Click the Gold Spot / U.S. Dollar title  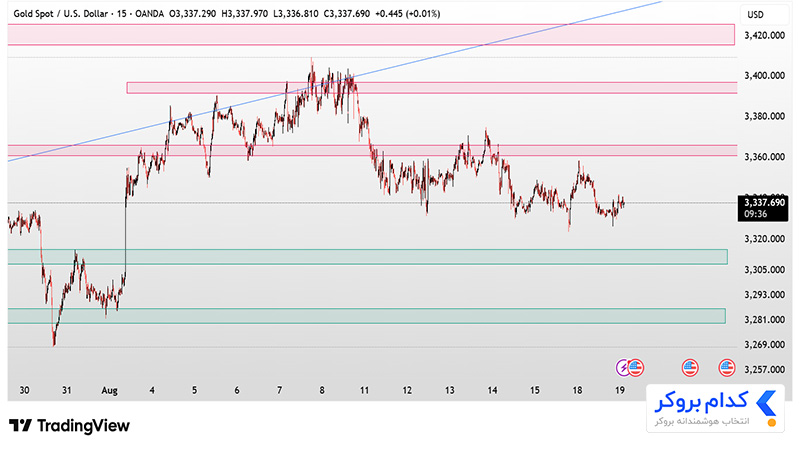(61, 14)
